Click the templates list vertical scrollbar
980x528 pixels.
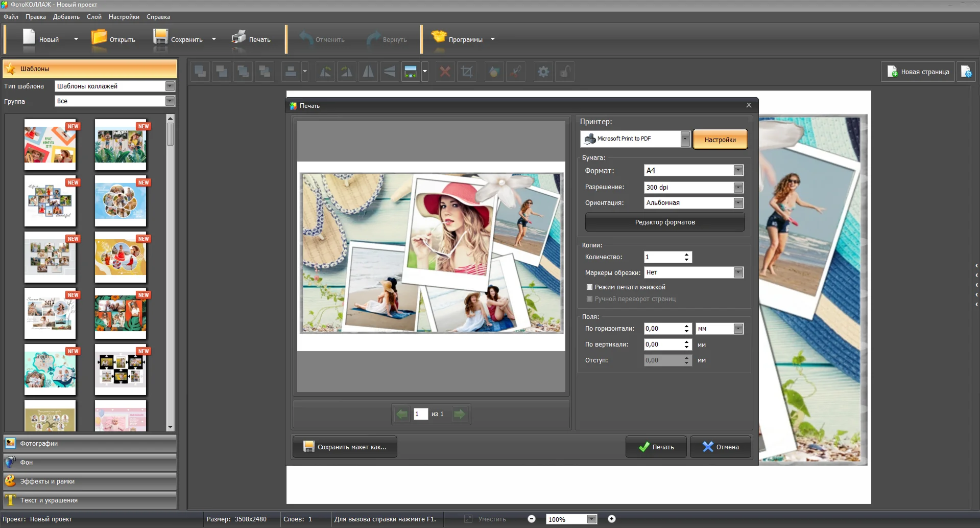click(171, 134)
